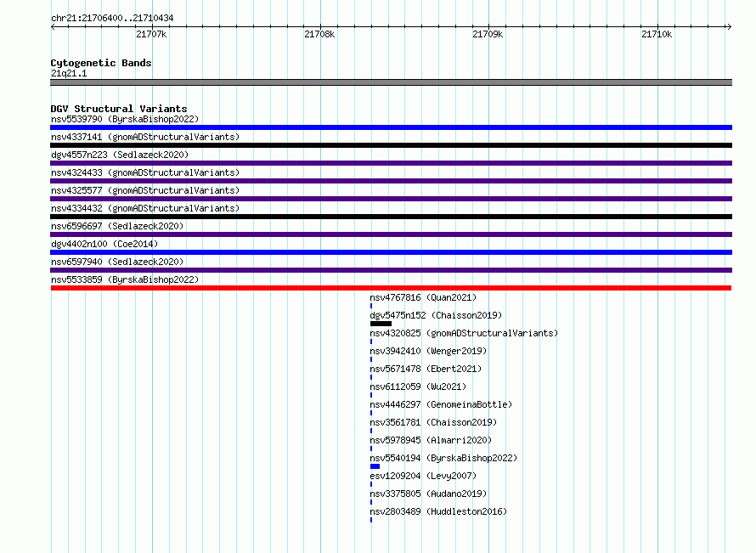Open nsv5671478 (Ebert2021) variant label

[x=426, y=369]
